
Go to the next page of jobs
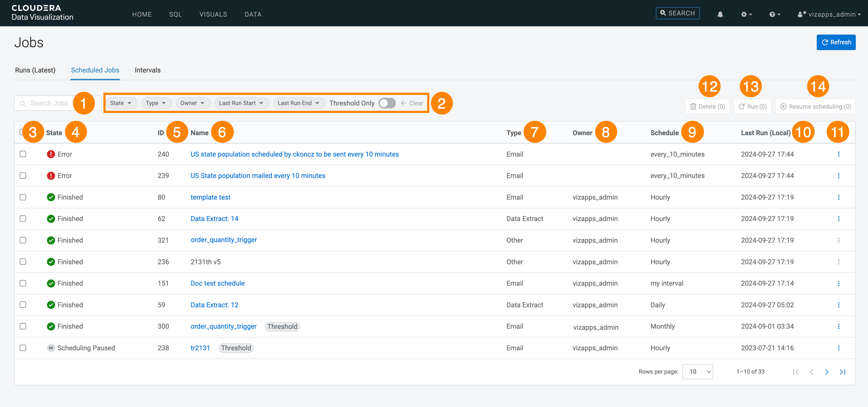[x=827, y=372]
